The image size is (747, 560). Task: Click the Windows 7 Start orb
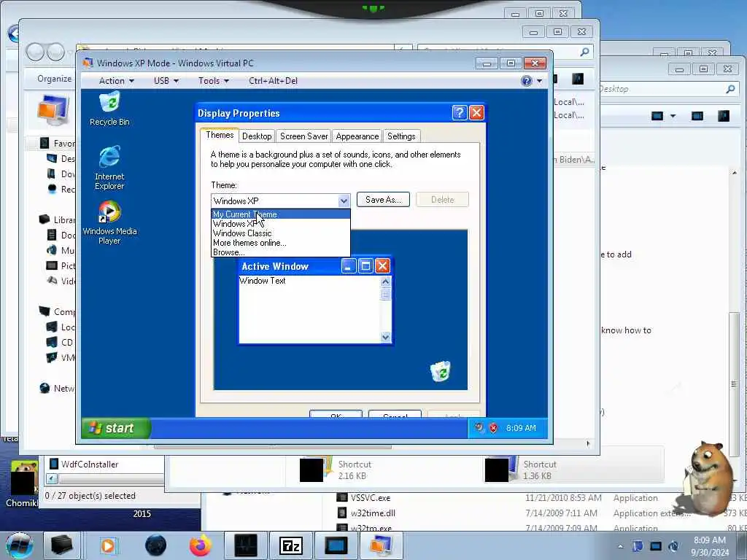[x=19, y=545]
